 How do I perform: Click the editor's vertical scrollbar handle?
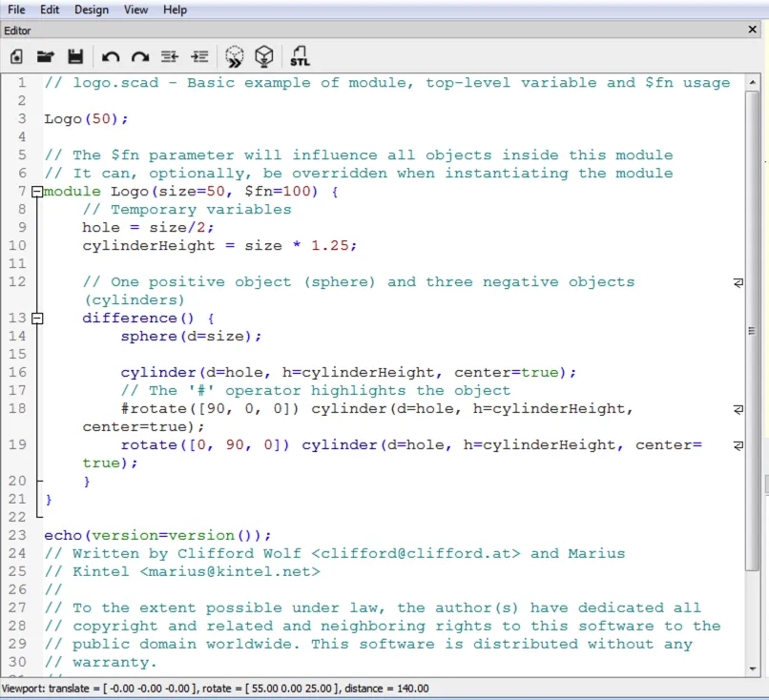(752, 329)
